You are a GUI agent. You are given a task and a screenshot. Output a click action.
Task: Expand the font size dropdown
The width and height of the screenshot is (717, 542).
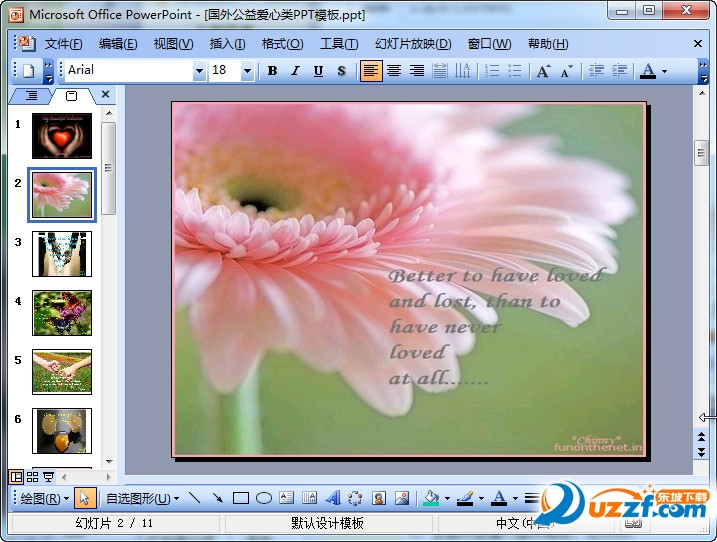(246, 71)
